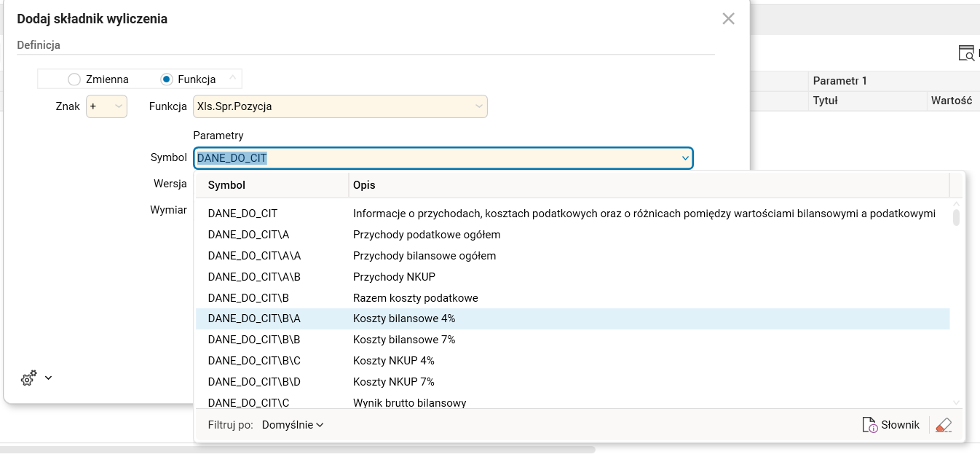The height and width of the screenshot is (457, 980).
Task: Click inside the Symbol input field
Action: pyautogui.click(x=437, y=157)
